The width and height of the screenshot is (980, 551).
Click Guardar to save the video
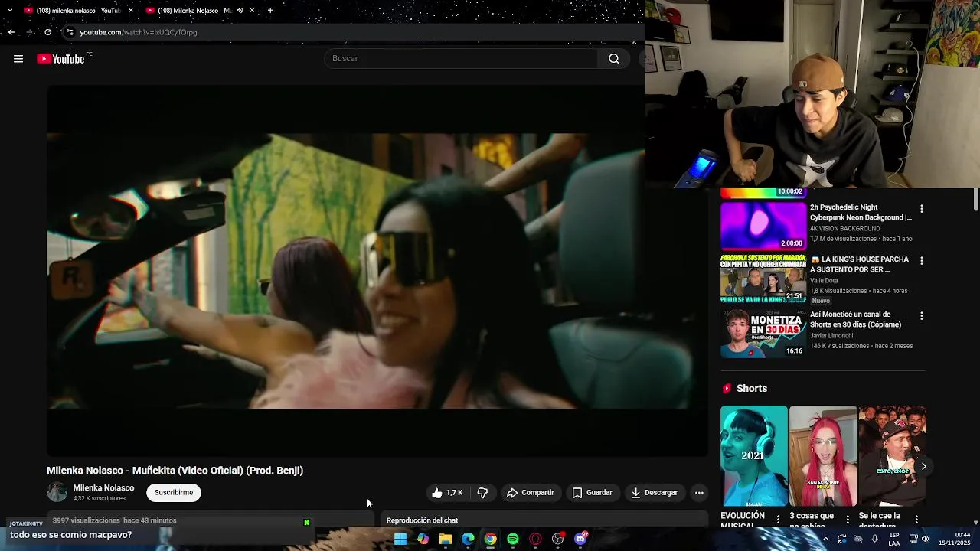(592, 493)
